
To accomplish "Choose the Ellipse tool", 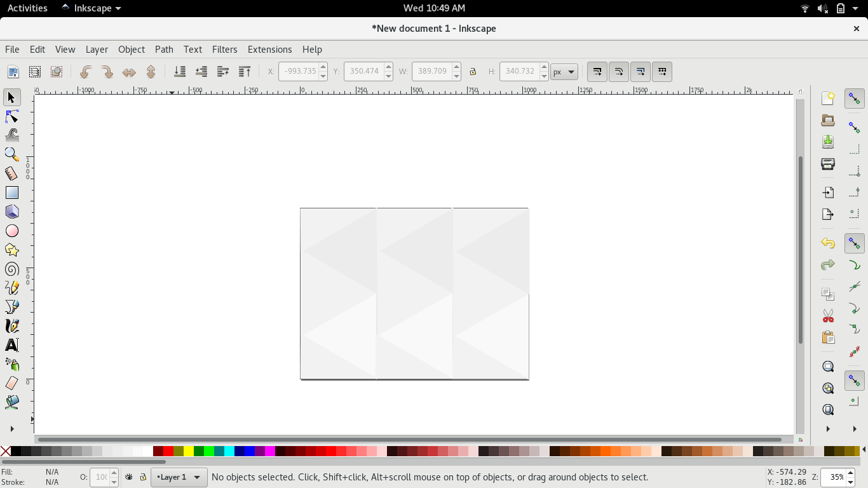I will (x=11, y=230).
